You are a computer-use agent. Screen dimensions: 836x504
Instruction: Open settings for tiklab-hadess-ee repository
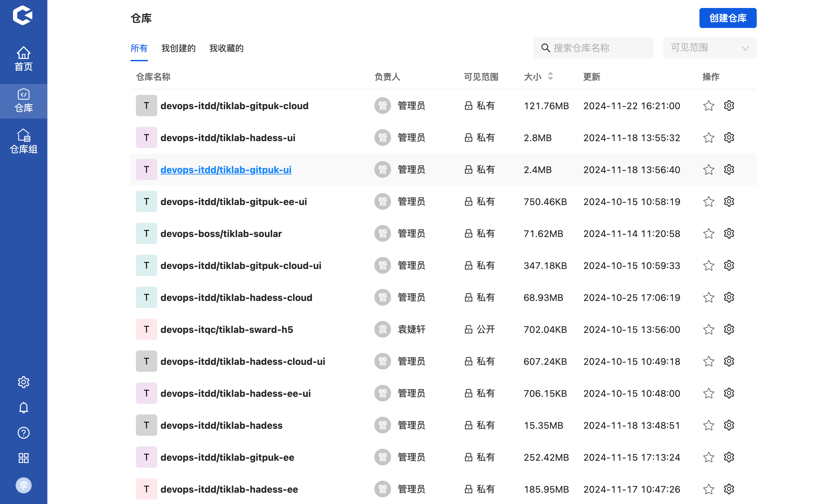[729, 489]
